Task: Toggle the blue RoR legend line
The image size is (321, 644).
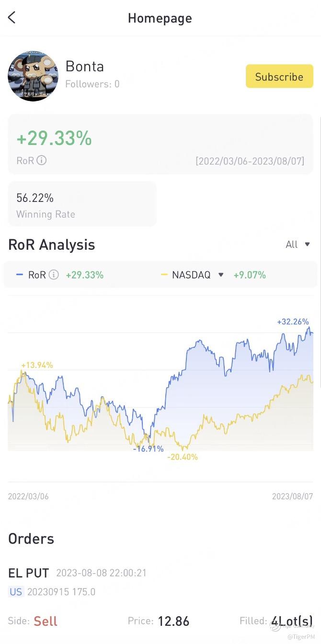Action: (20, 275)
